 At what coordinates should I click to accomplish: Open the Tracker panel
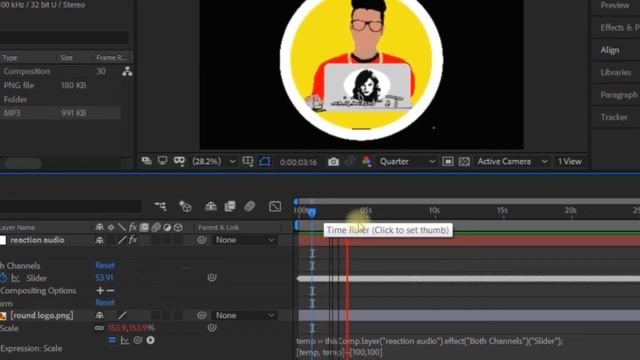614,117
